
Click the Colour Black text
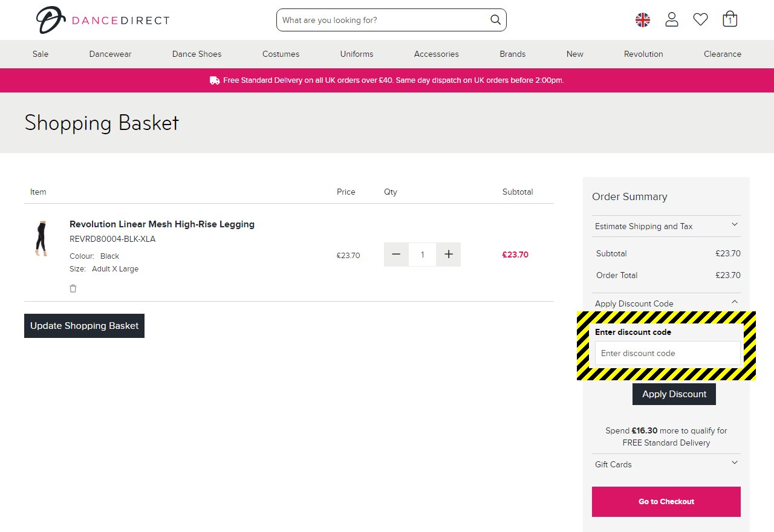(x=94, y=256)
